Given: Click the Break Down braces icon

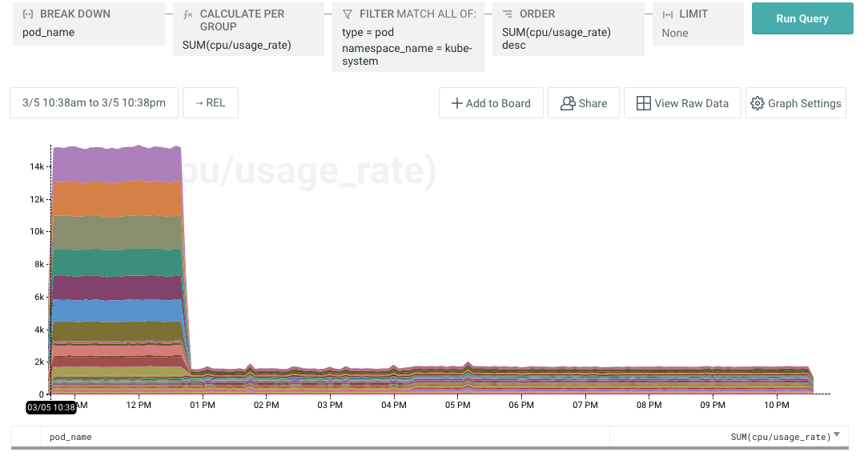Looking at the screenshot, I should [27, 14].
